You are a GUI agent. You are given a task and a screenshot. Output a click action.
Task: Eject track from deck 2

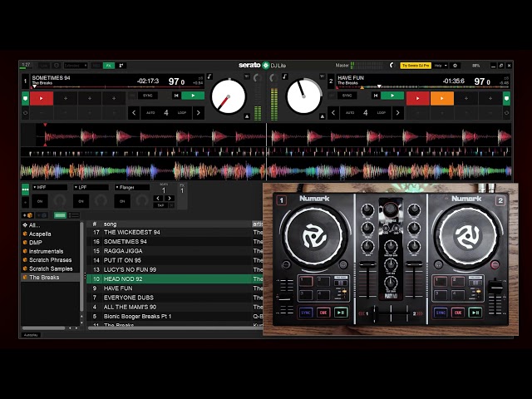pyautogui.click(x=322, y=116)
